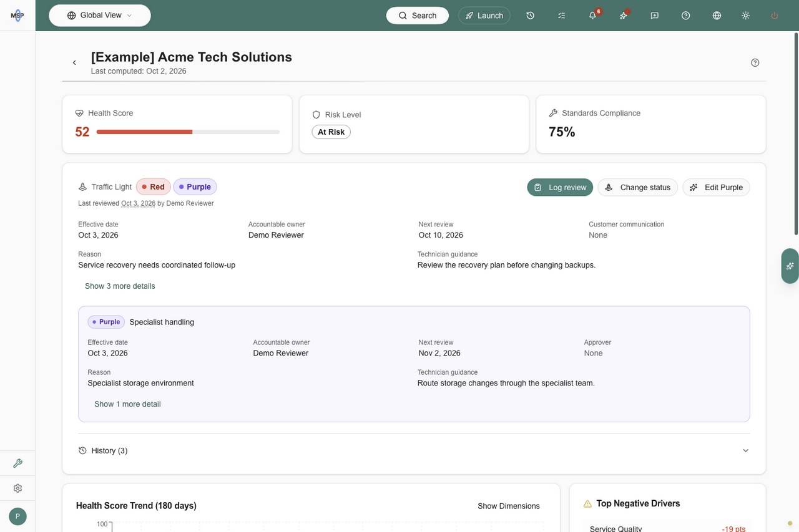Viewport: 799px width, 532px height.
Task: Click the Purple badge next to Red
Action: click(195, 187)
